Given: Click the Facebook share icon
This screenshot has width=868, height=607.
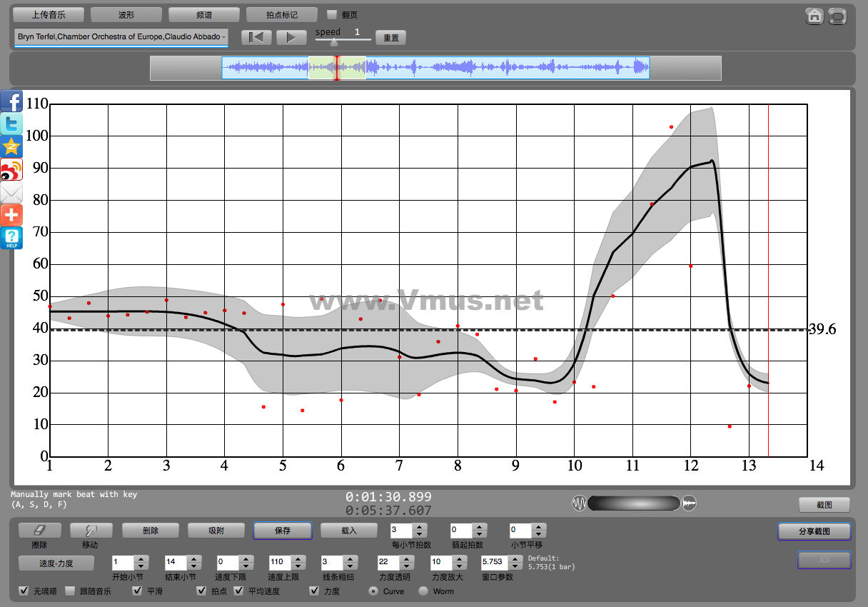Looking at the screenshot, I should (11, 101).
